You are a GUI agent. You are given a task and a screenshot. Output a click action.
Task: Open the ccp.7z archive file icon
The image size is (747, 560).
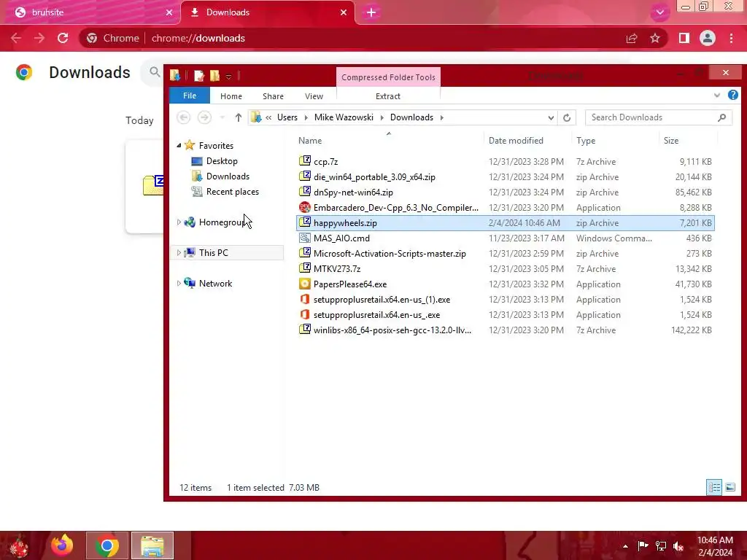[x=305, y=161]
